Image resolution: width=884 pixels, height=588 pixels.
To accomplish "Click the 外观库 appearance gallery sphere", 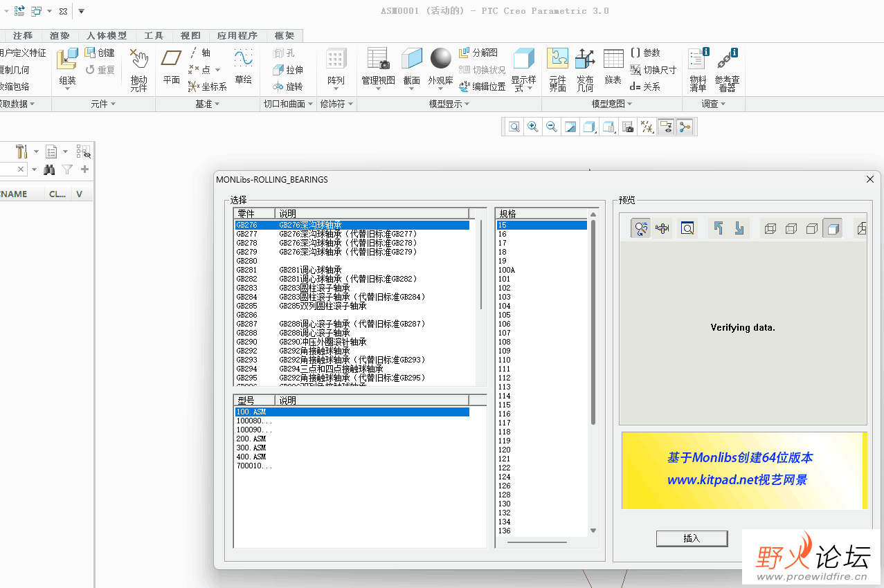I will (x=440, y=58).
